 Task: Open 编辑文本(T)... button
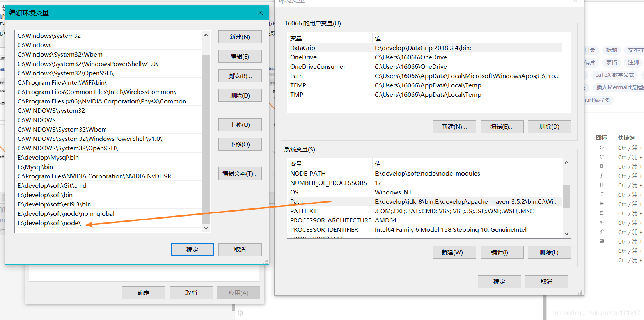[240, 174]
